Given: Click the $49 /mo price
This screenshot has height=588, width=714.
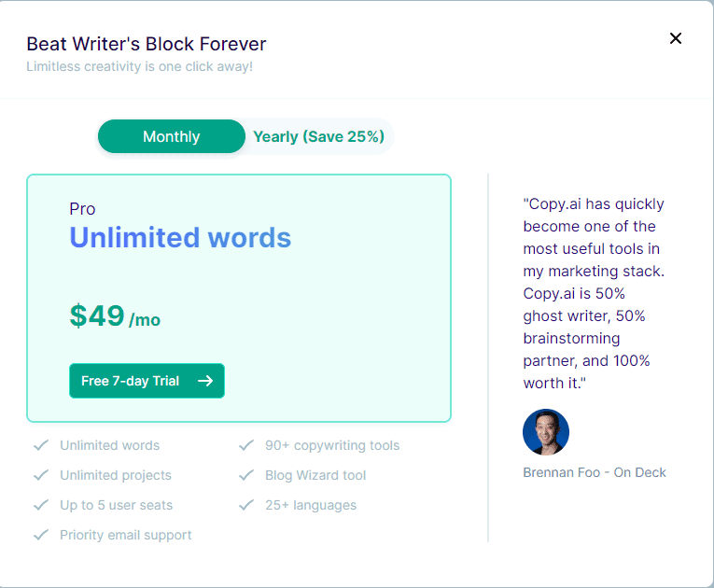Looking at the screenshot, I should 115,316.
